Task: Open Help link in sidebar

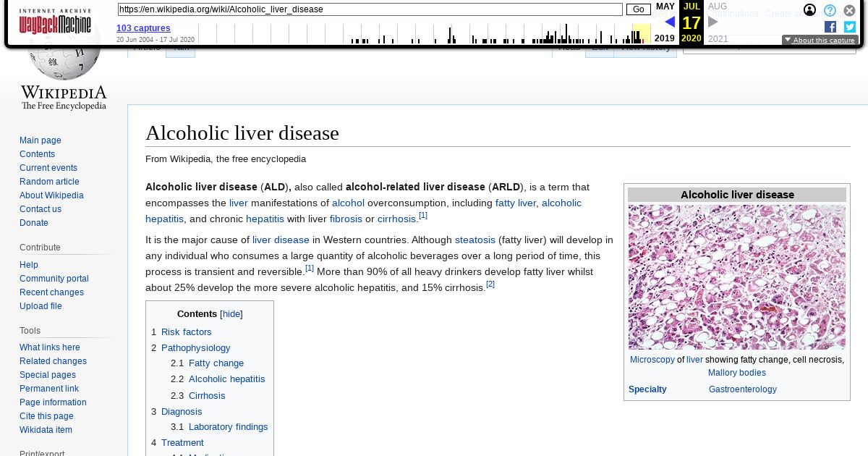Action: click(29, 265)
